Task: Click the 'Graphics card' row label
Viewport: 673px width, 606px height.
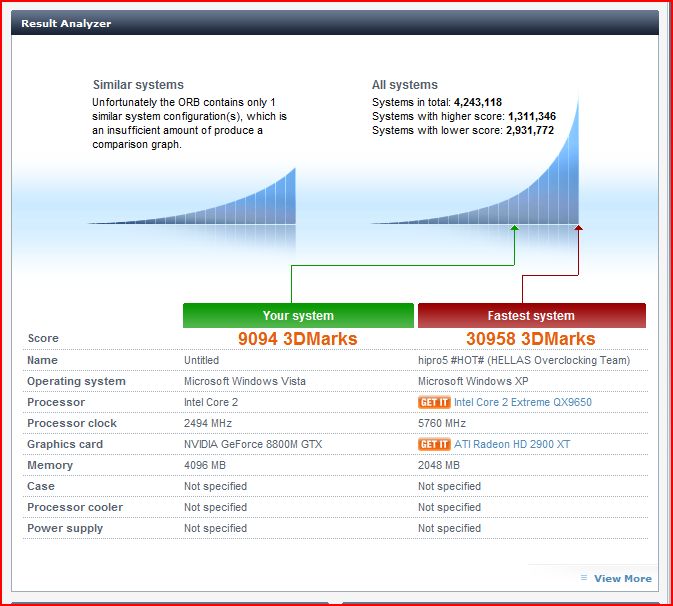Action: [65, 444]
